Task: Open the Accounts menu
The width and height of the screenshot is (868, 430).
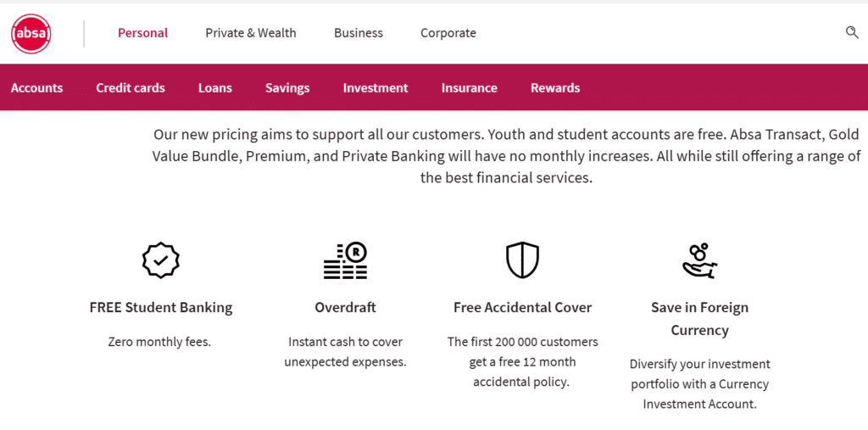Action: click(x=36, y=87)
